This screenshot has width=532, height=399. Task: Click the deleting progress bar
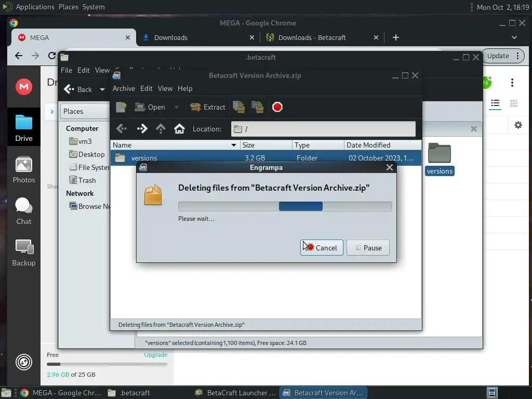(285, 206)
